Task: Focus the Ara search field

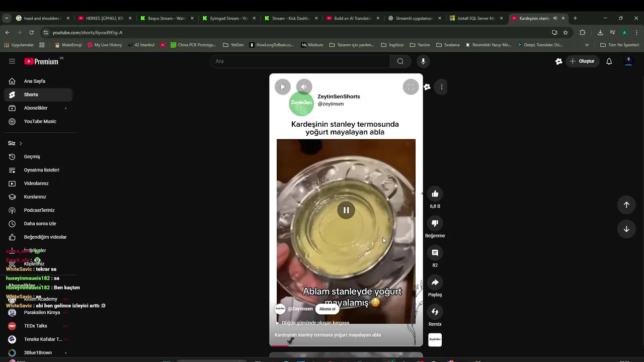Action: [x=300, y=61]
